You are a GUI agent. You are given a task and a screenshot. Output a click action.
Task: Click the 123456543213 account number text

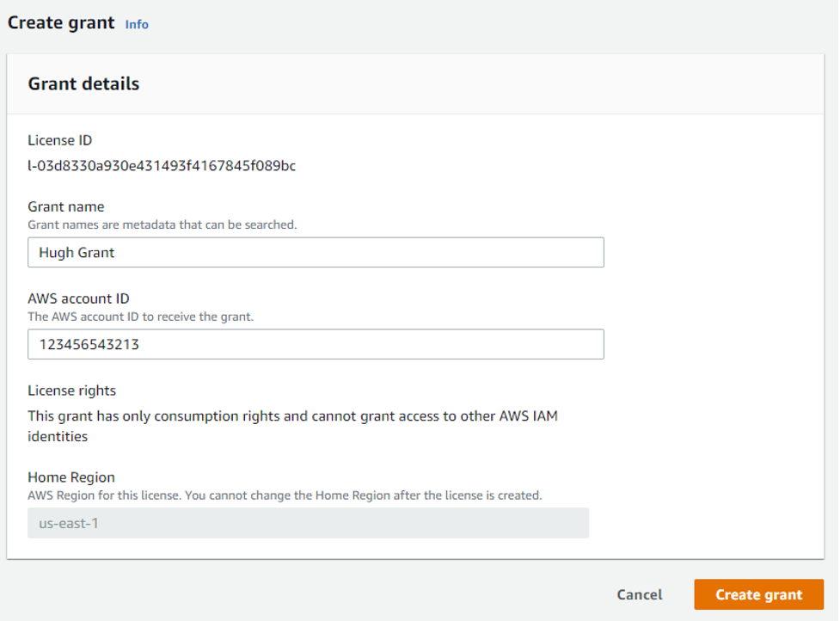point(89,345)
